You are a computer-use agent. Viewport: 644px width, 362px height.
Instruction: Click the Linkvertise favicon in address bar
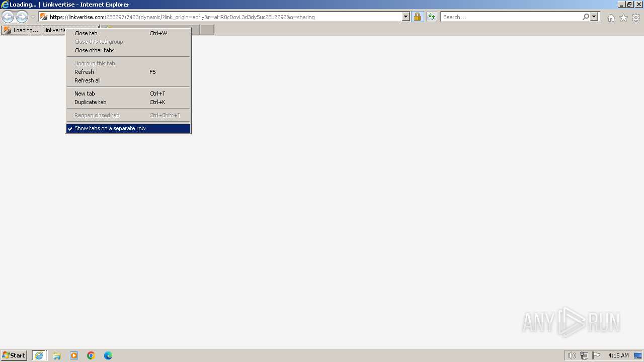pyautogui.click(x=44, y=17)
